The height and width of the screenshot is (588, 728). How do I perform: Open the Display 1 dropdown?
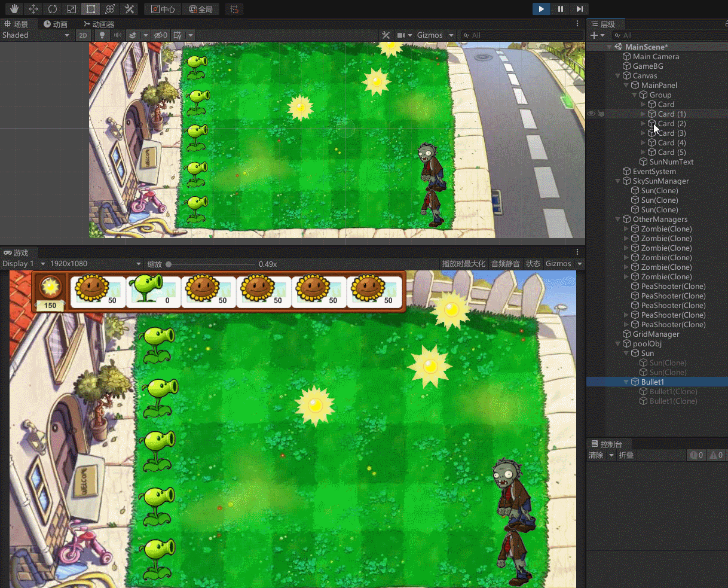click(x=24, y=264)
